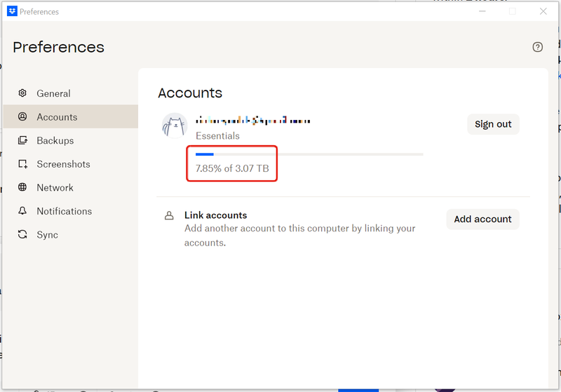Click the cat avatar profile picture
Screen dimensions: 561x392
175,126
